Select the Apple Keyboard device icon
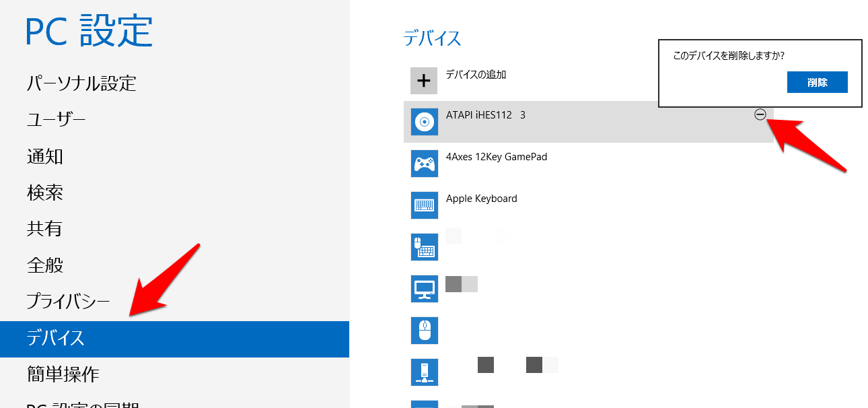The height and width of the screenshot is (408, 868). 424,205
